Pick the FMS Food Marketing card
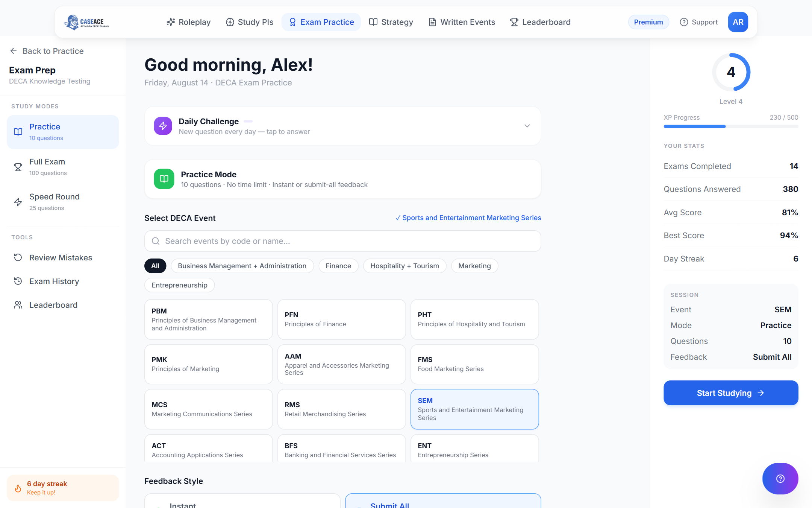Image resolution: width=812 pixels, height=508 pixels. pyautogui.click(x=474, y=364)
